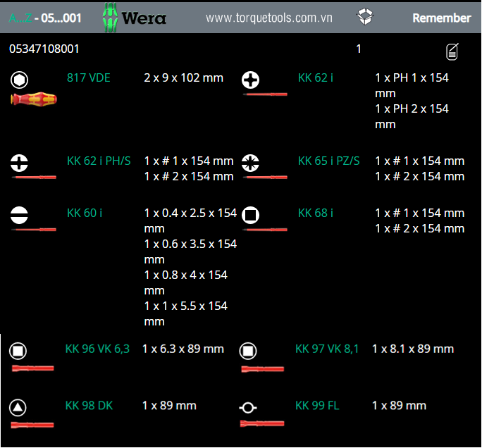This screenshot has width=482, height=448.
Task: Click the Pozidriv icon for KK 65 i PZ/S
Action: pos(251,162)
